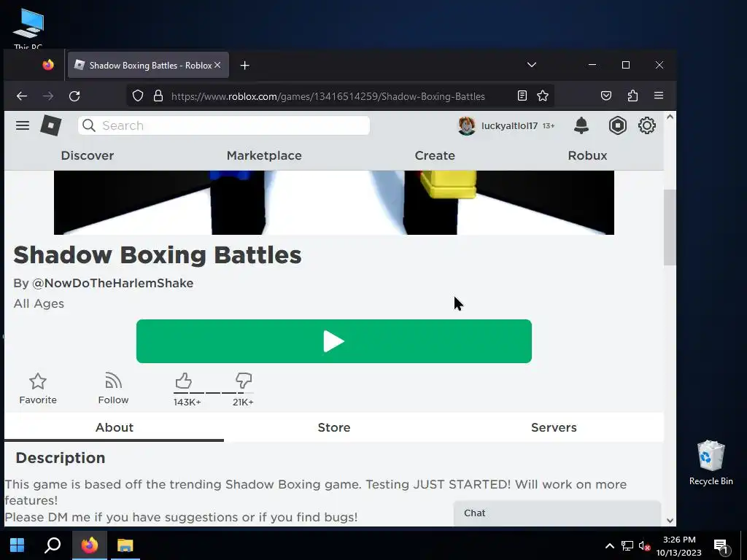
Task: Switch to the Servers tab
Action: click(x=554, y=427)
